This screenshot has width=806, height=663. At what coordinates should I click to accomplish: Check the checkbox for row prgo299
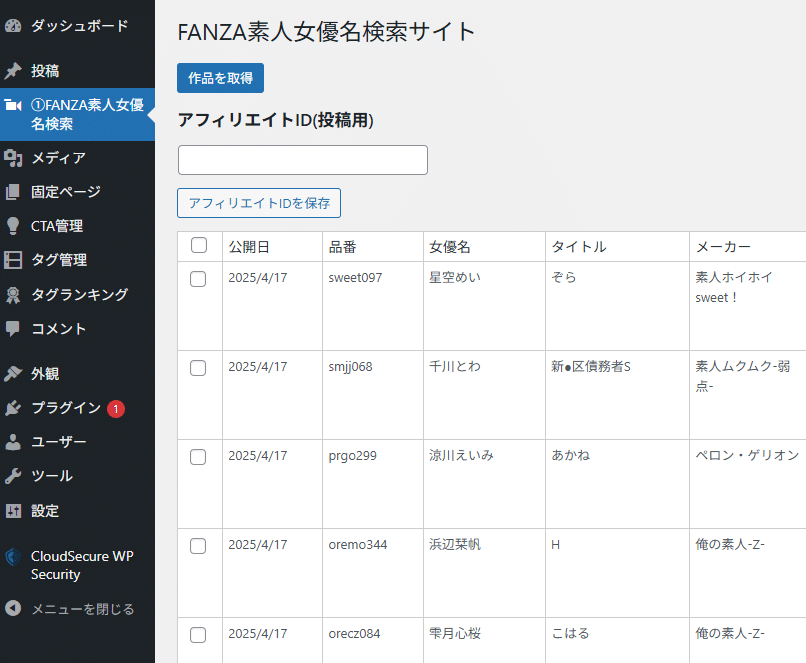click(198, 457)
